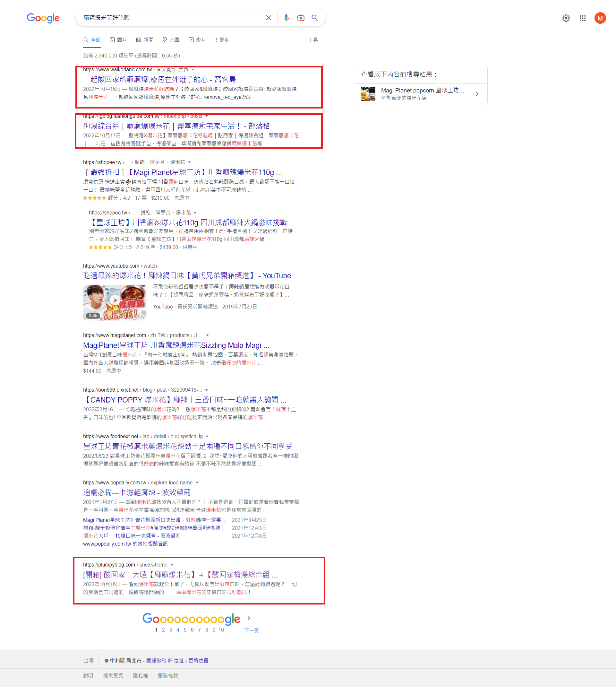The width and height of the screenshot is (616, 687).
Task: Click into the search input field
Action: click(x=173, y=18)
